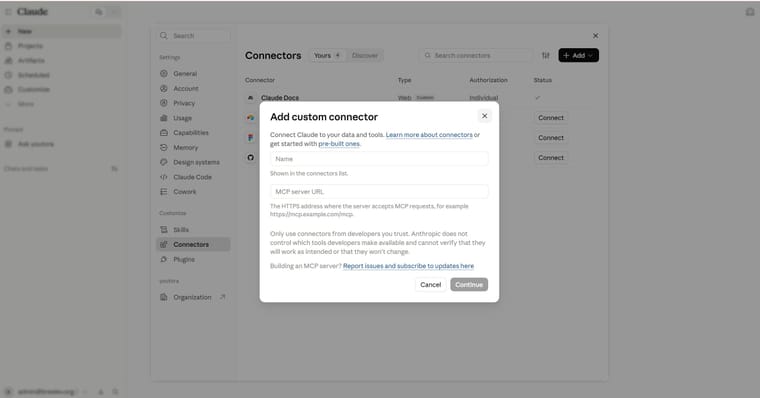This screenshot has width=760, height=398.
Task: Click the Skills icon
Action: click(164, 230)
